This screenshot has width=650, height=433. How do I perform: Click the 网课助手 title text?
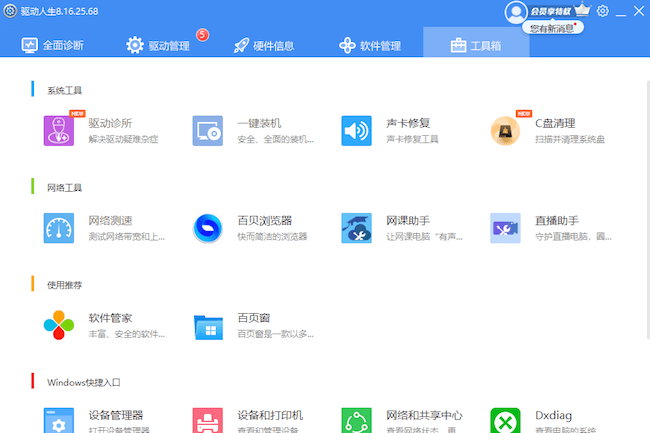coord(408,220)
